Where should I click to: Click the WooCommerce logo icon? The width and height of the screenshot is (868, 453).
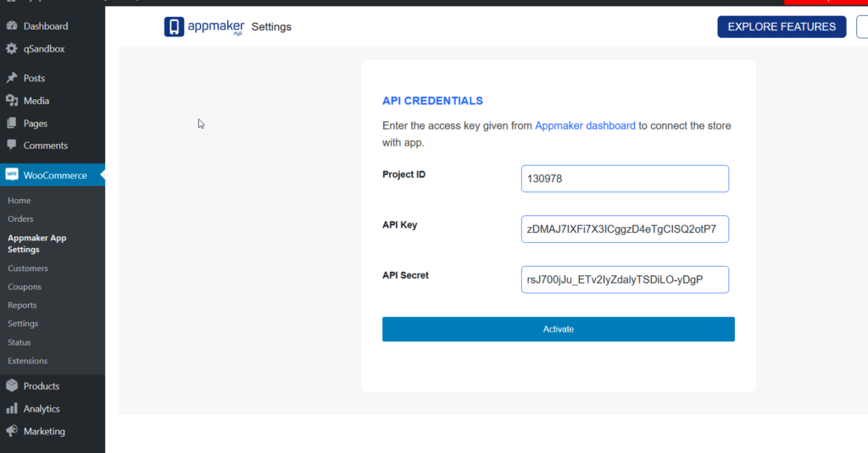point(12,174)
